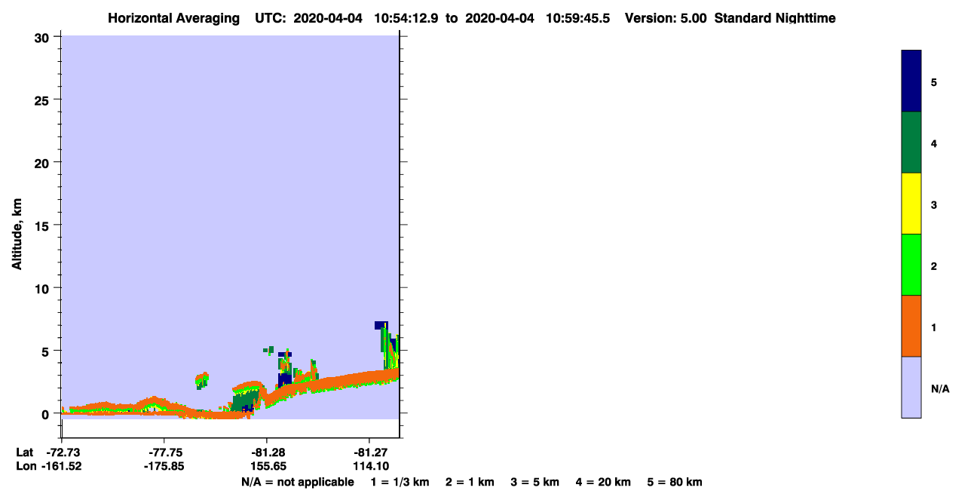Click longitude value 155.65
The width and height of the screenshot is (980, 503).
click(268, 466)
